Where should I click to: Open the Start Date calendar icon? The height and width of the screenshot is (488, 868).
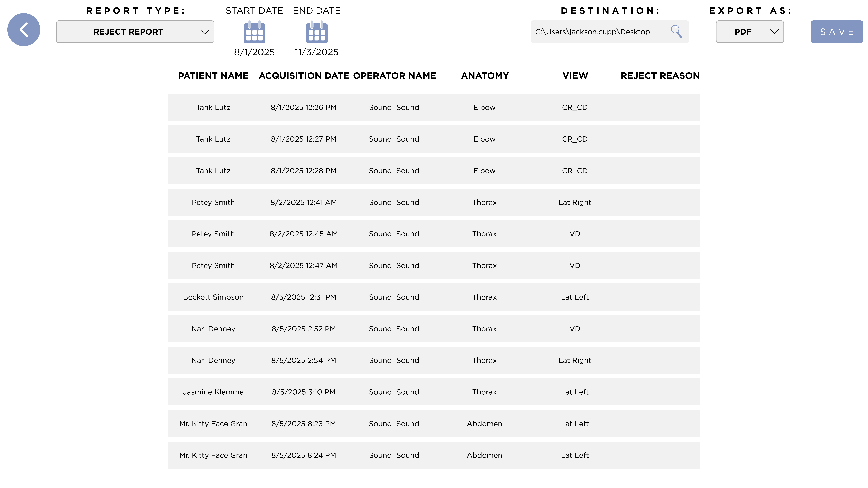254,32
